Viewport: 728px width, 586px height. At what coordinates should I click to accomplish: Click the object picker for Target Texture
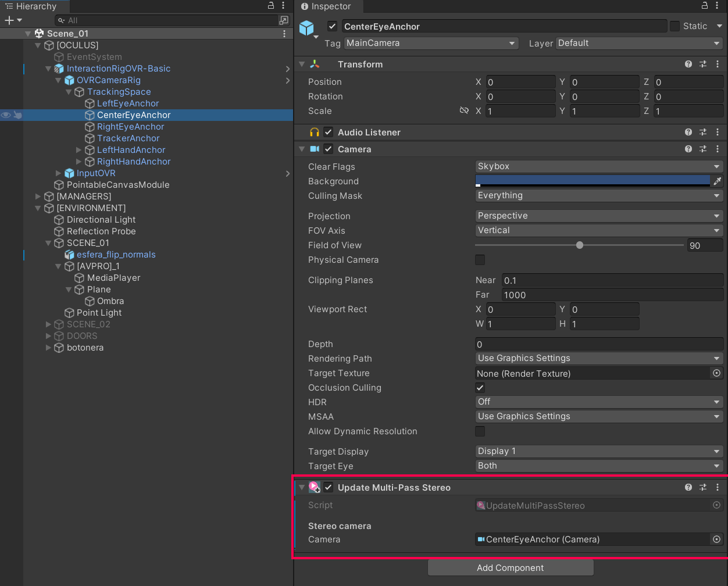pos(716,373)
